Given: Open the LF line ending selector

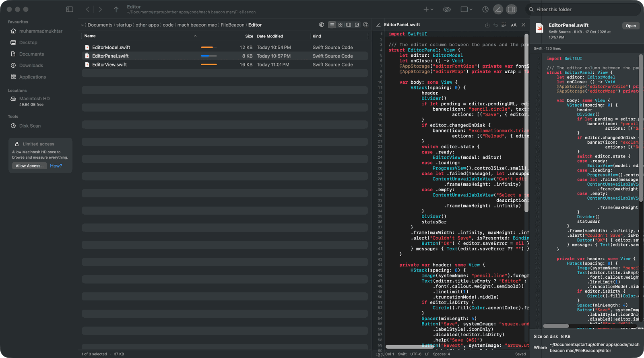Looking at the screenshot, I should point(427,354).
